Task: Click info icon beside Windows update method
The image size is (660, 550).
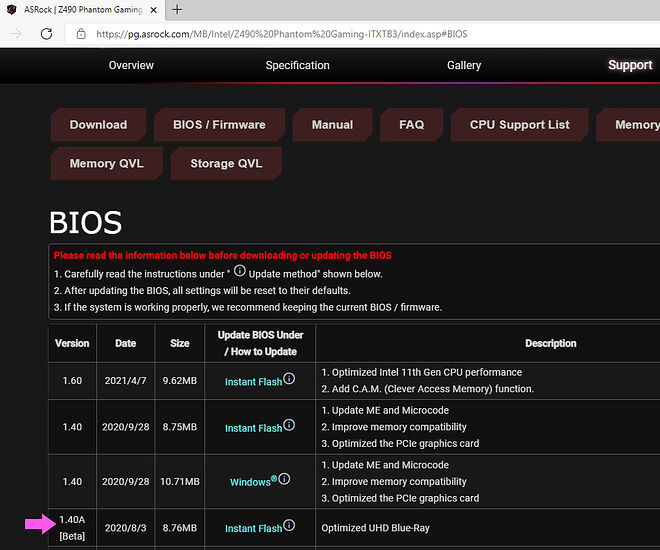Action: coord(284,479)
